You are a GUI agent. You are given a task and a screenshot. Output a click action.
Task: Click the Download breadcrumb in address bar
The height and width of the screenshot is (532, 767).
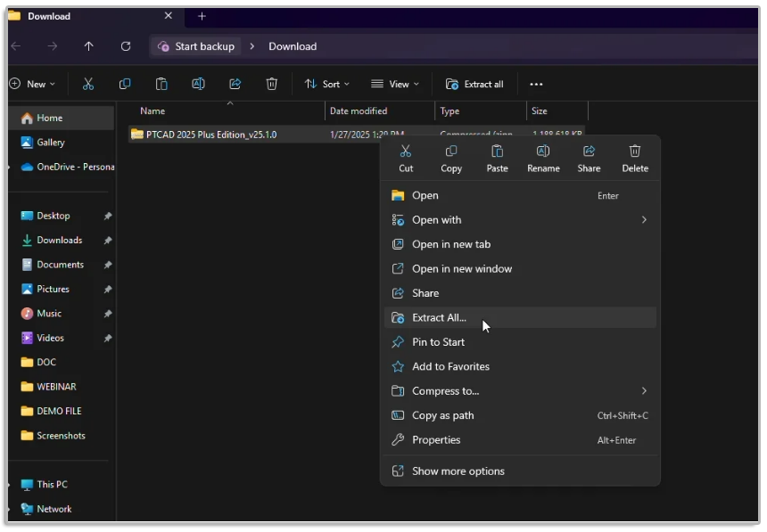[293, 46]
